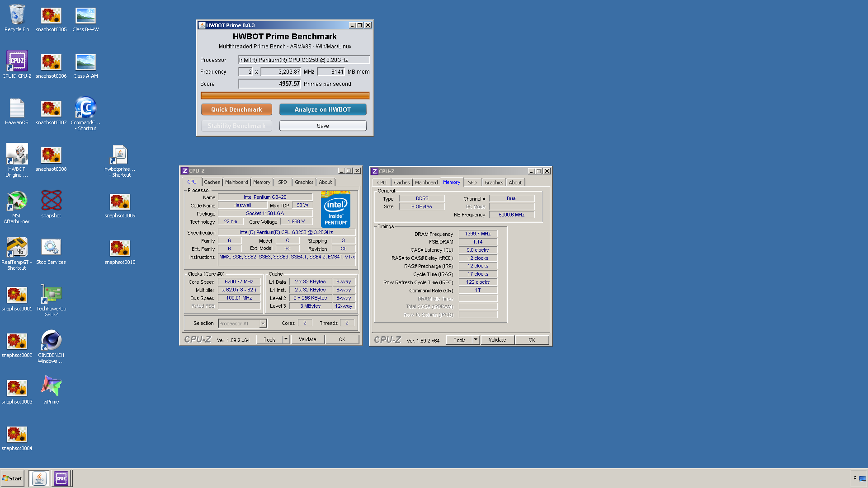Click OK in right CPU-Z window

[532, 340]
